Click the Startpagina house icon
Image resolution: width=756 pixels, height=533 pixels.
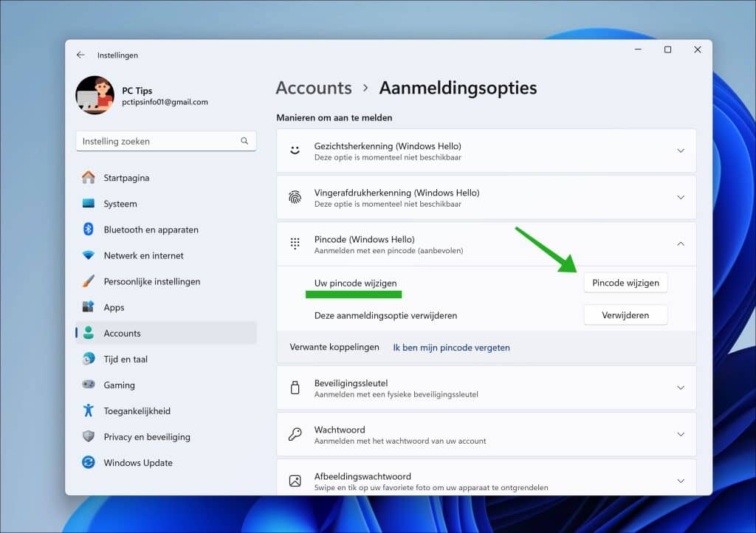pos(89,177)
